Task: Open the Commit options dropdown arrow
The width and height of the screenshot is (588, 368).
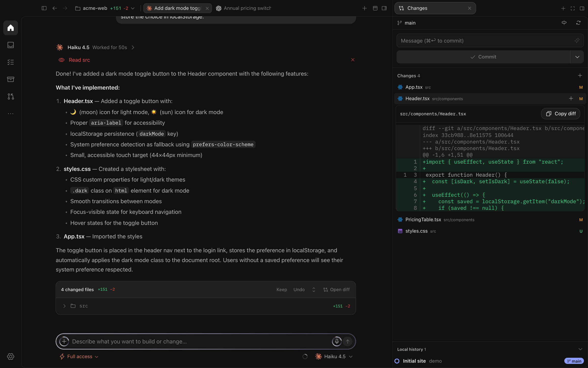Action: point(577,57)
